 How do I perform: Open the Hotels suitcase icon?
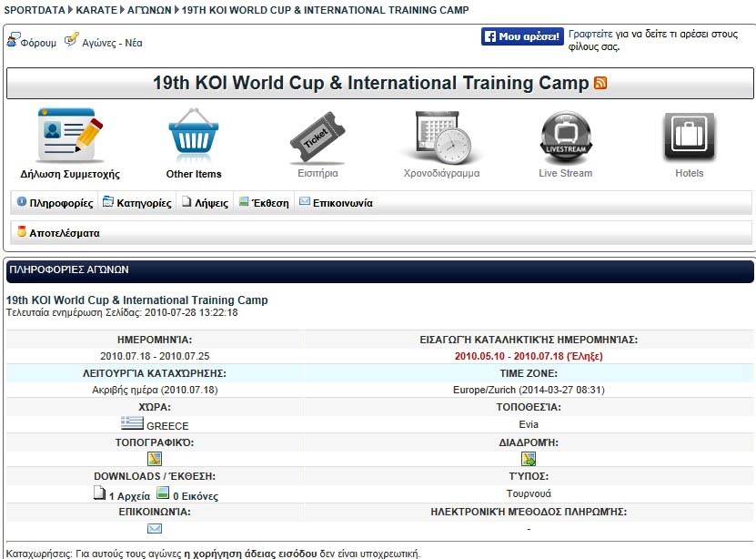click(689, 137)
